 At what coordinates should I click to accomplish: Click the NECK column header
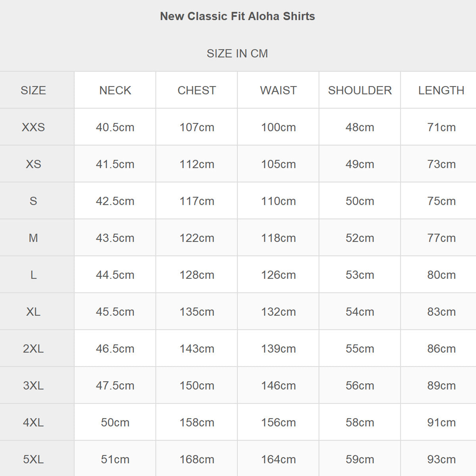115,90
